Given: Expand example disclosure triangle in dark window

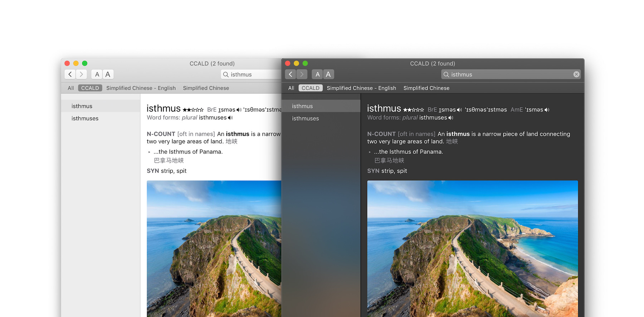Looking at the screenshot, I should click(370, 152).
